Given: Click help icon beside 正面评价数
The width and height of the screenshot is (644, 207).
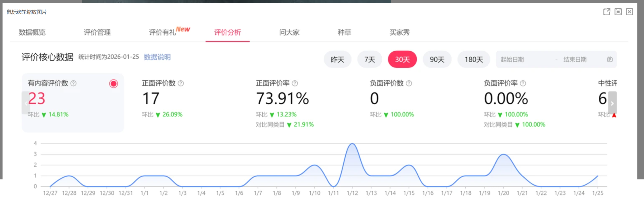Looking at the screenshot, I should (x=181, y=83).
